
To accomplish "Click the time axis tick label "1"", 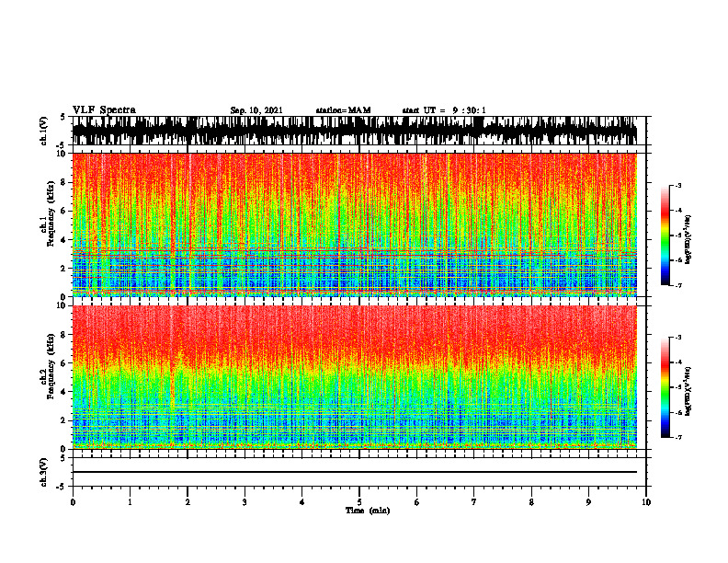I will click(x=130, y=502).
